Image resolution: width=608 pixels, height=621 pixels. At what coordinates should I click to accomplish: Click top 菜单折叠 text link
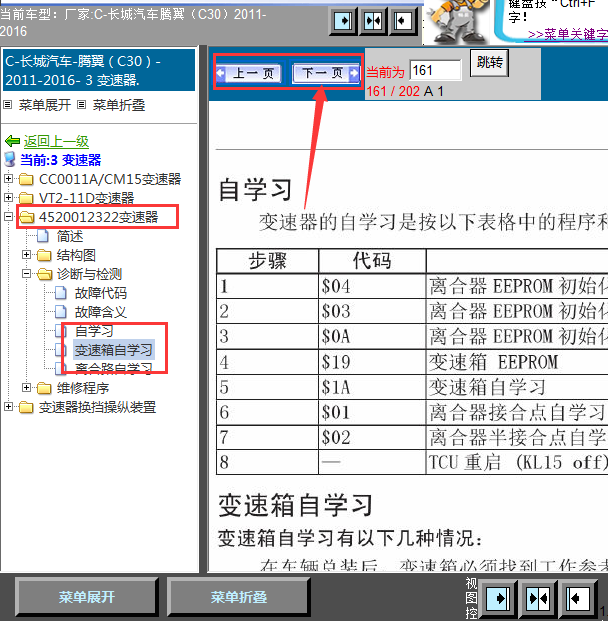(x=119, y=105)
